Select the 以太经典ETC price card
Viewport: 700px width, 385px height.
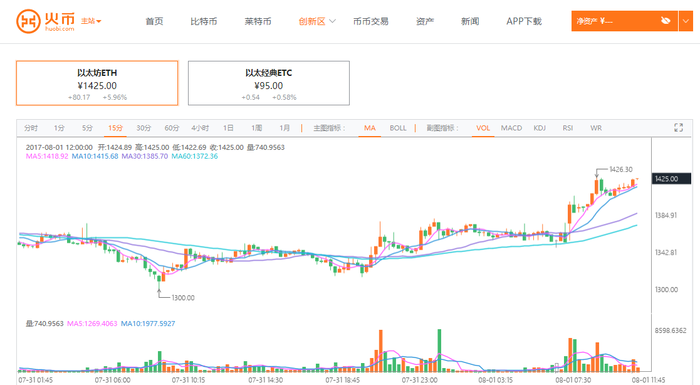point(269,83)
